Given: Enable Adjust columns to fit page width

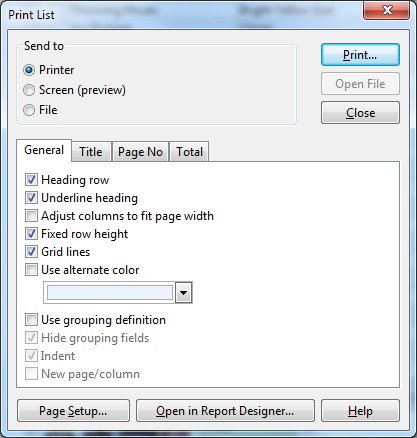Looking at the screenshot, I should [x=31, y=216].
